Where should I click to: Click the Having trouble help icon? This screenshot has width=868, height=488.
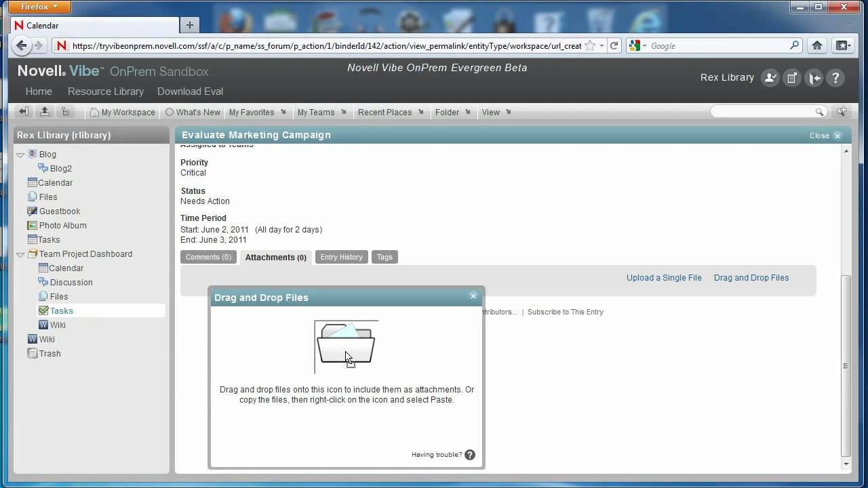(470, 455)
